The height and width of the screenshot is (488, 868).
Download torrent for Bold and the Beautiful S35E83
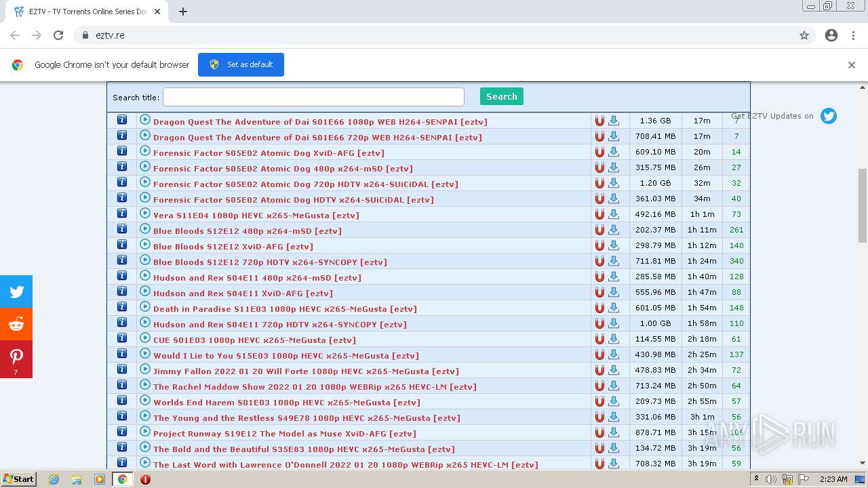click(614, 448)
